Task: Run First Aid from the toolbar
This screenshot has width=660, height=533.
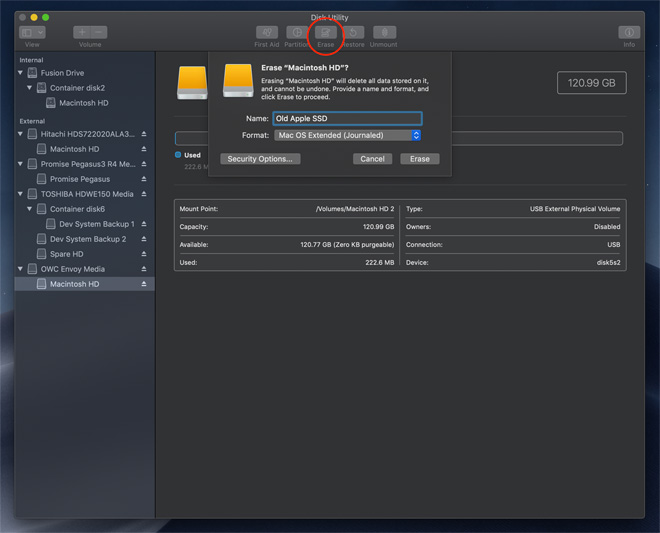Action: click(x=267, y=32)
